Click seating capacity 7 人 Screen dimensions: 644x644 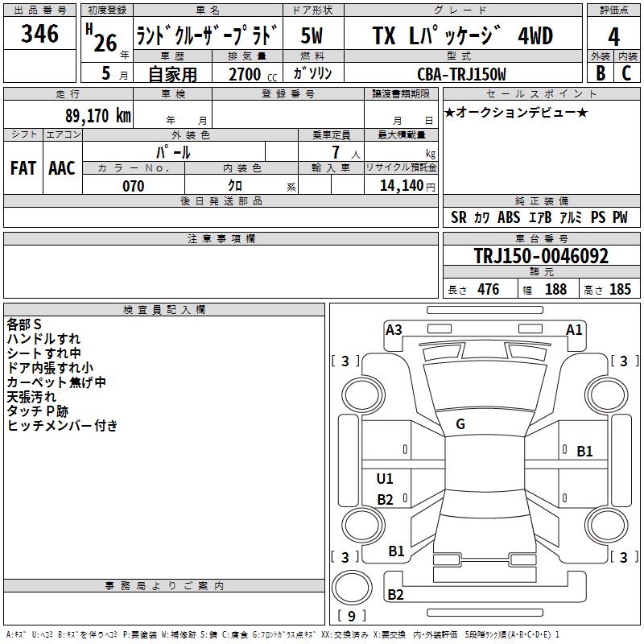(x=346, y=152)
